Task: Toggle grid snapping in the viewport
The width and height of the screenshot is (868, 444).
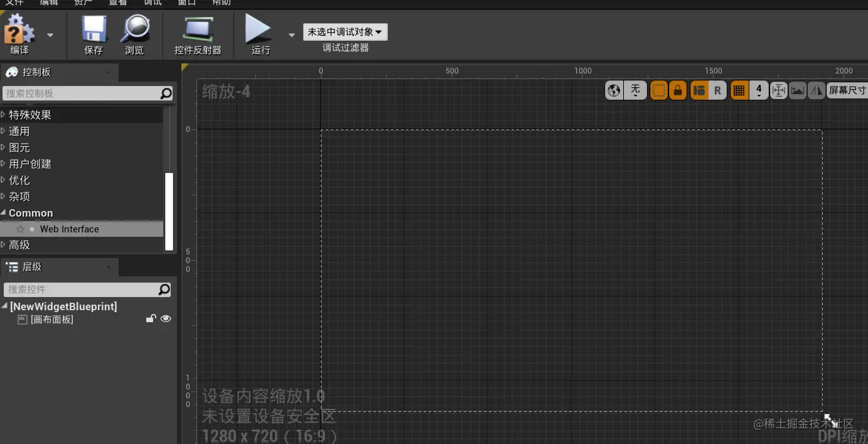Action: pyautogui.click(x=739, y=90)
